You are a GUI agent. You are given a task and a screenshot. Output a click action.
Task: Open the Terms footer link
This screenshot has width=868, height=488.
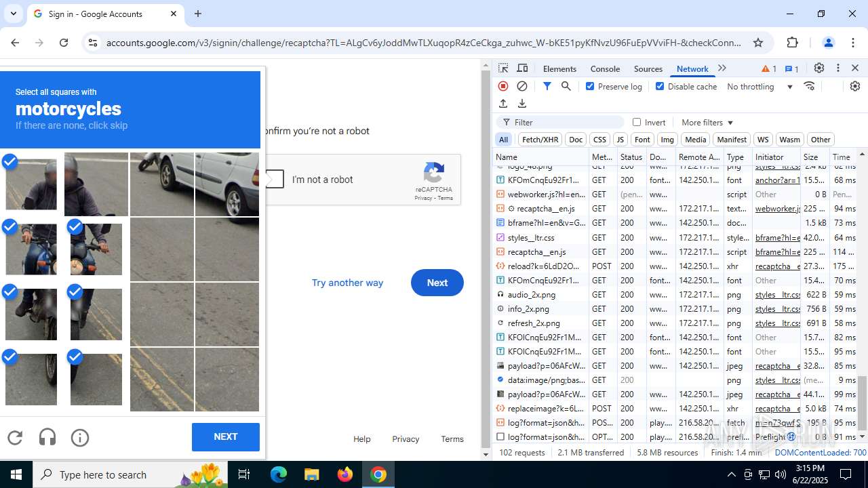pyautogui.click(x=452, y=439)
